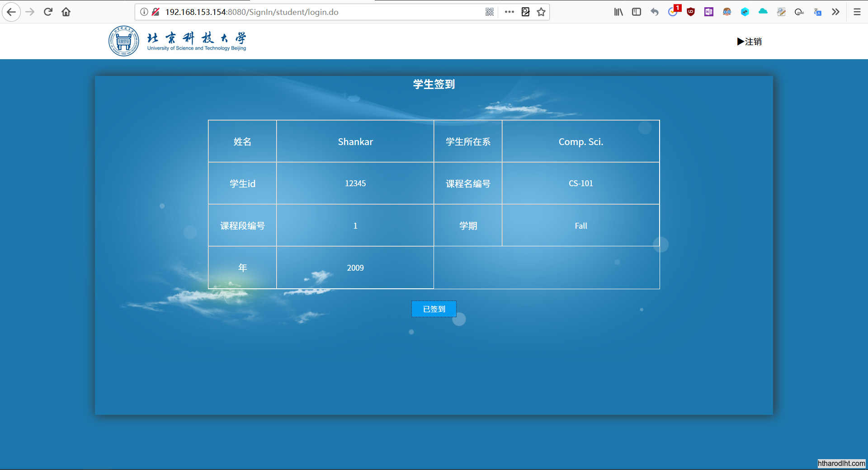Expand the toolbar overflow chevron
The height and width of the screenshot is (470, 868).
tap(835, 12)
